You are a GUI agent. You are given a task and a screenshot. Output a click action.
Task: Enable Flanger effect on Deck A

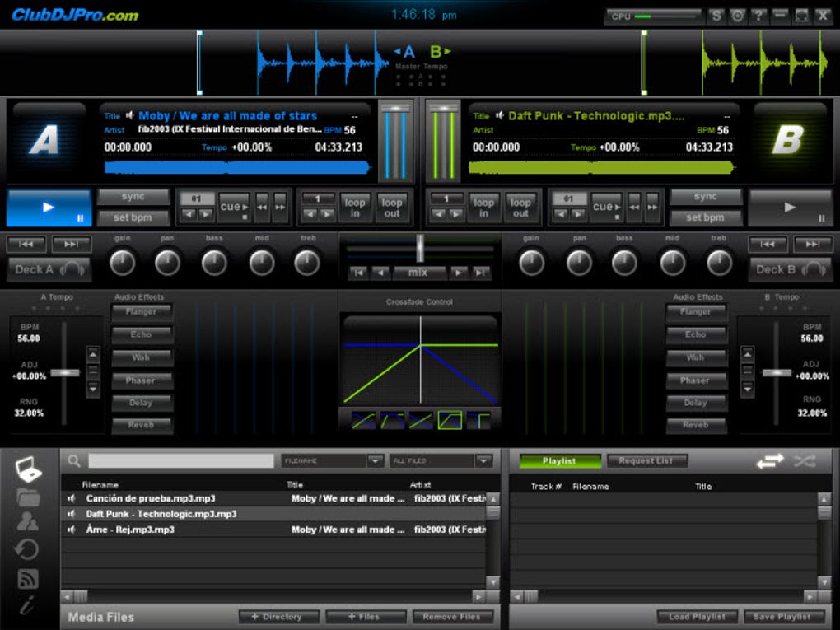tap(142, 311)
